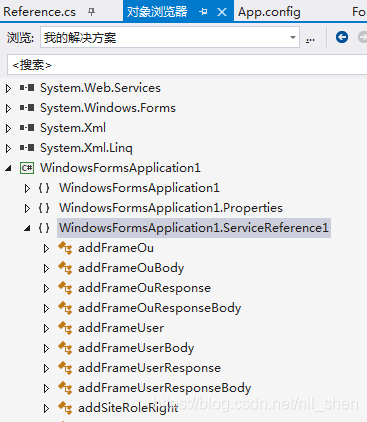Expand the addFrameOuResponse class node
367x422 pixels.
[x=46, y=288]
